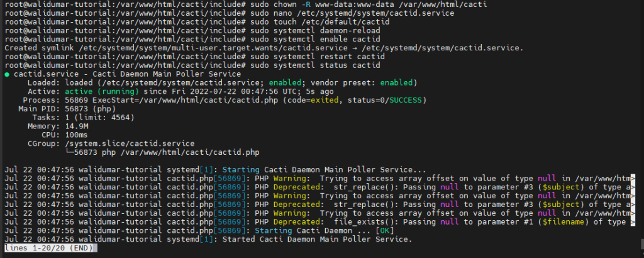Click the 'Created symlink' output line
The image size is (644, 258).
[264, 48]
